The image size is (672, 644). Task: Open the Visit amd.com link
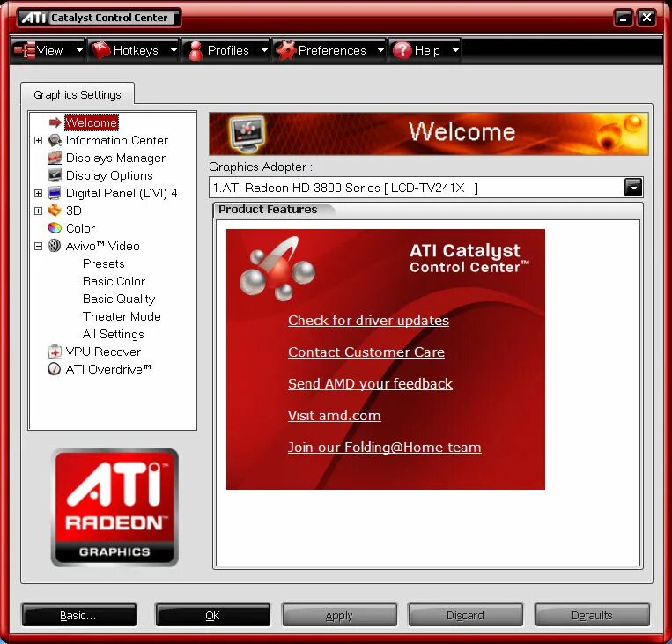[335, 416]
